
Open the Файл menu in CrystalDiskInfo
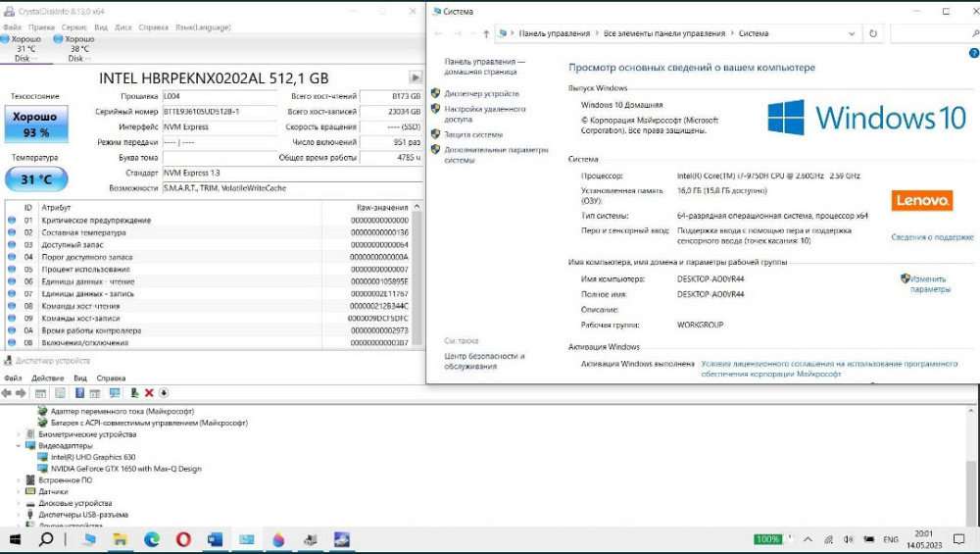12,26
